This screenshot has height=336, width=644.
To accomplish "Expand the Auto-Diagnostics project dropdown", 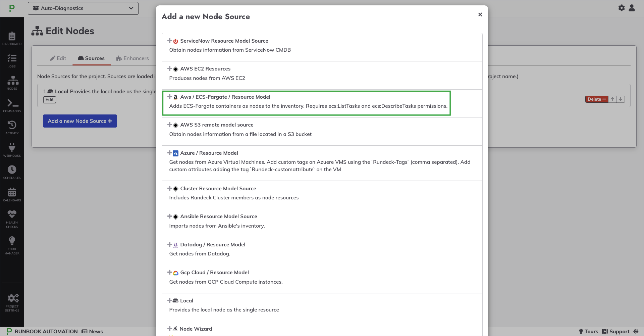I will (x=83, y=8).
